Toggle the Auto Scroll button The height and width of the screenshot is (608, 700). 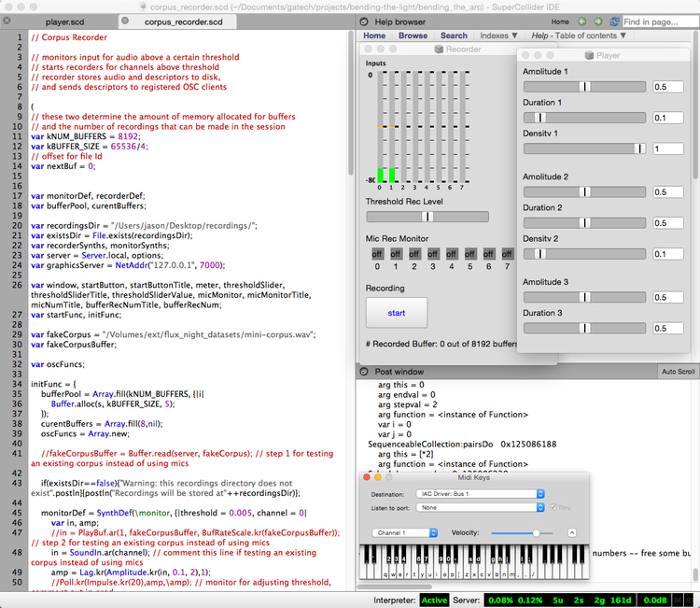click(x=677, y=372)
